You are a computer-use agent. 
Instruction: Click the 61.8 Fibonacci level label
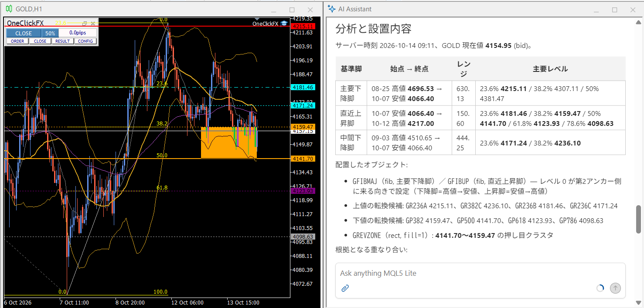pyautogui.click(x=162, y=188)
